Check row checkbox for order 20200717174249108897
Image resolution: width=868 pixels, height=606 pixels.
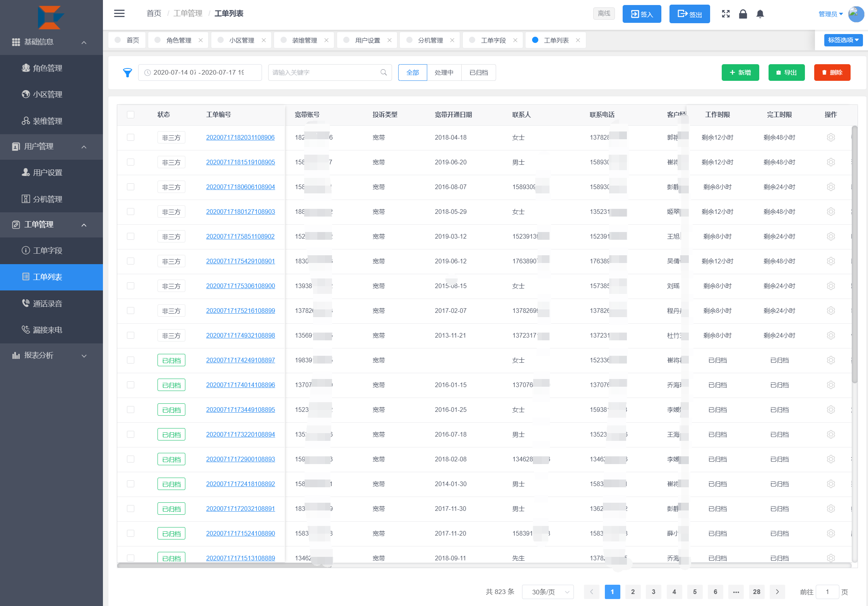tap(130, 360)
